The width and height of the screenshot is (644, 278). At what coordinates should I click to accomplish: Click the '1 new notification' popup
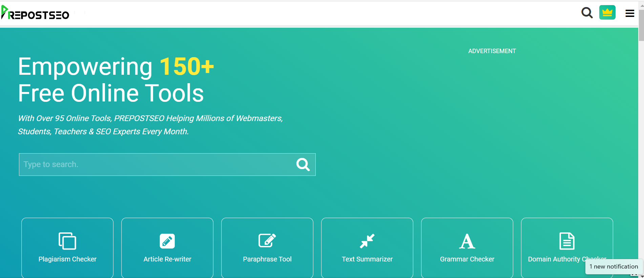pyautogui.click(x=614, y=267)
